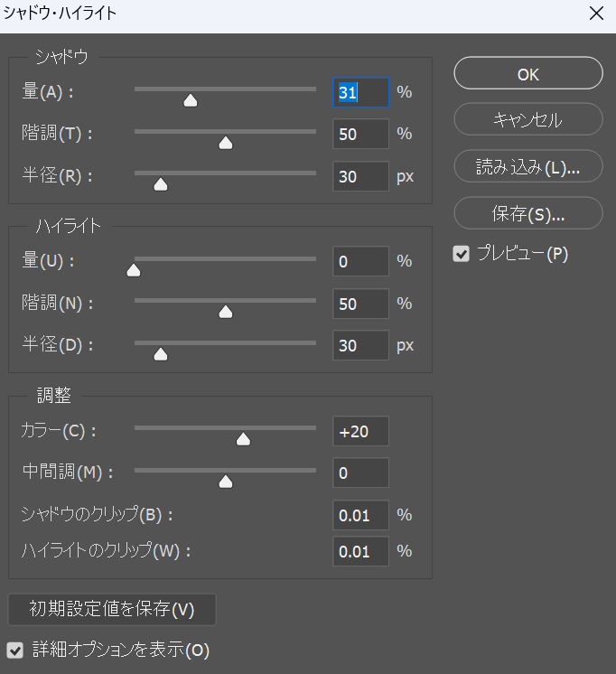Open the 読み込み(L)... dialog

pos(527,166)
